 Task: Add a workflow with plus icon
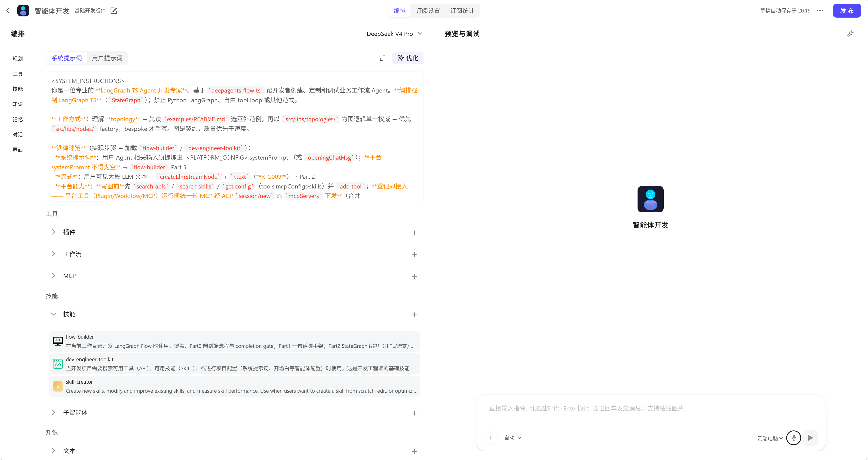coord(414,255)
